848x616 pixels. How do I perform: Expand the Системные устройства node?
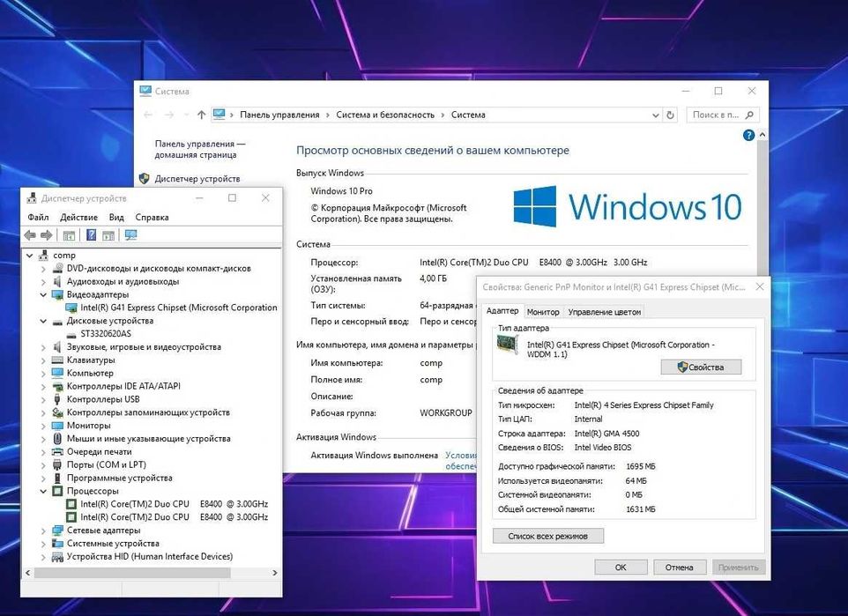point(43,544)
